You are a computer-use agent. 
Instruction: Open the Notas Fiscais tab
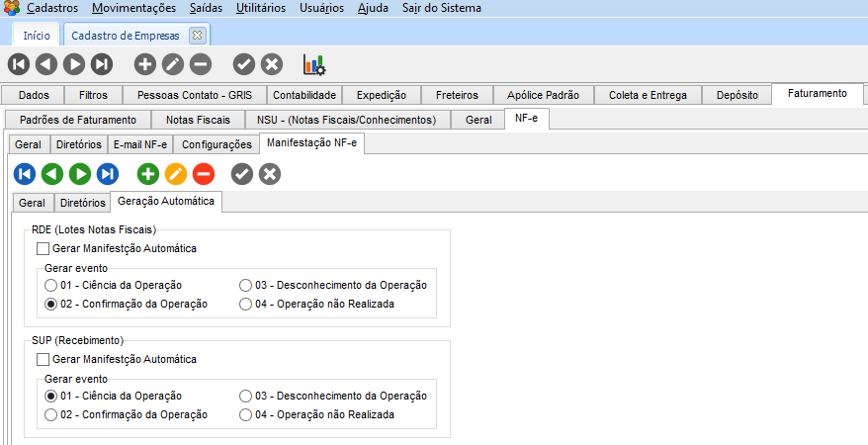198,120
